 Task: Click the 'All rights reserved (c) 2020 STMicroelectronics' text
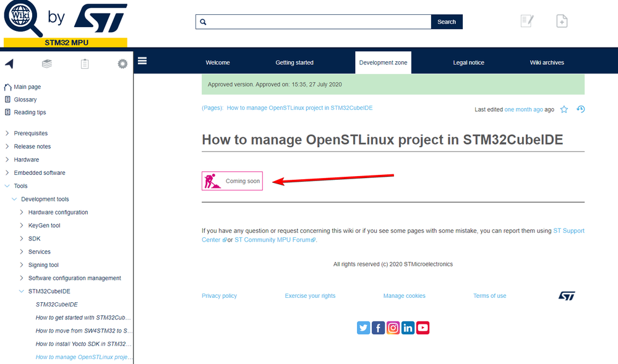393,265
